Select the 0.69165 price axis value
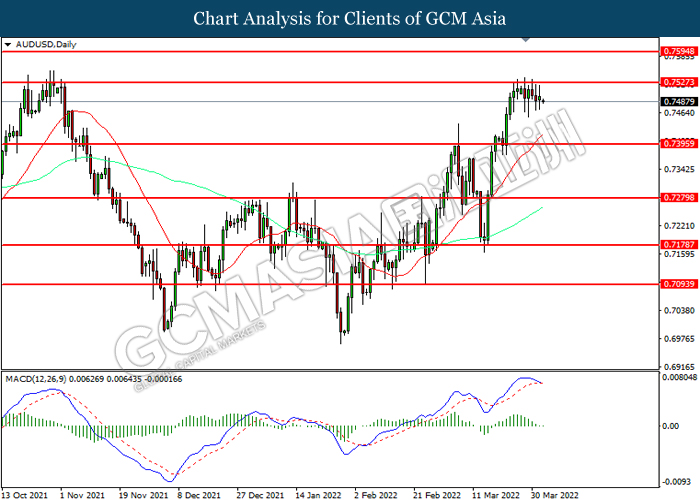The image size is (700, 500). click(679, 367)
